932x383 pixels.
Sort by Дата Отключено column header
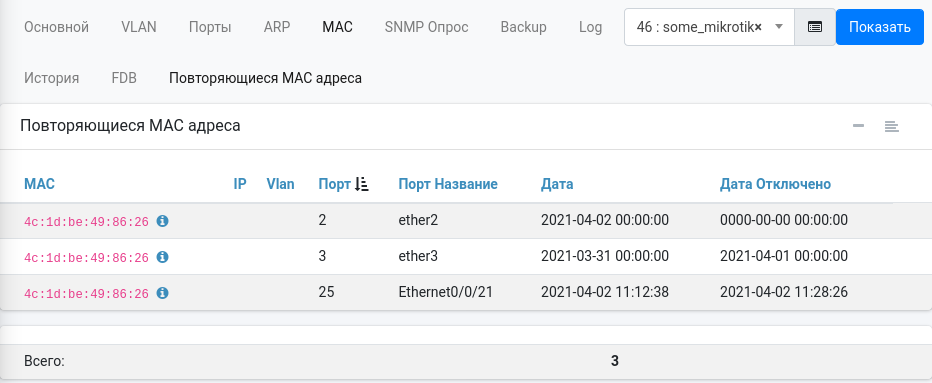coord(775,184)
